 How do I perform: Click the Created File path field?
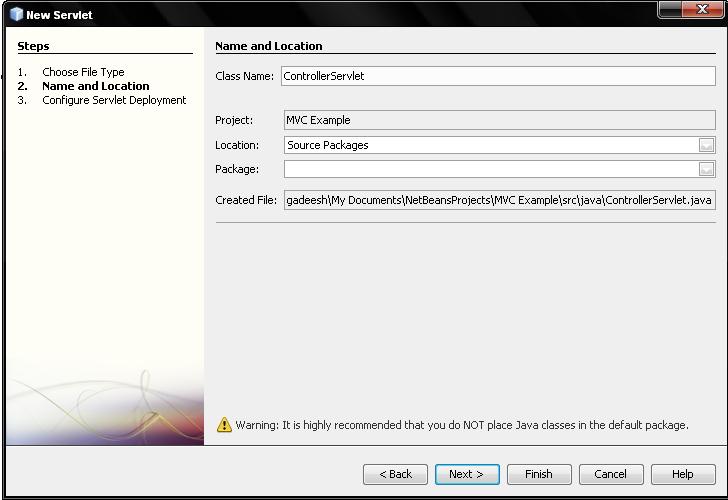click(500, 200)
